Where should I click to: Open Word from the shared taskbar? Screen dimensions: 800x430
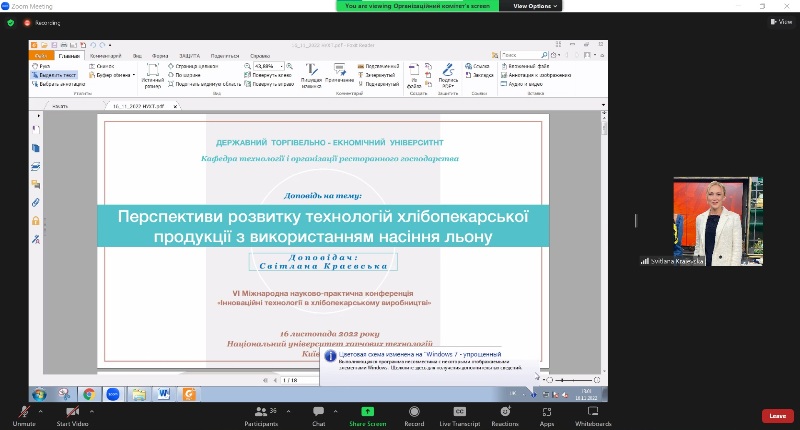[x=163, y=394]
